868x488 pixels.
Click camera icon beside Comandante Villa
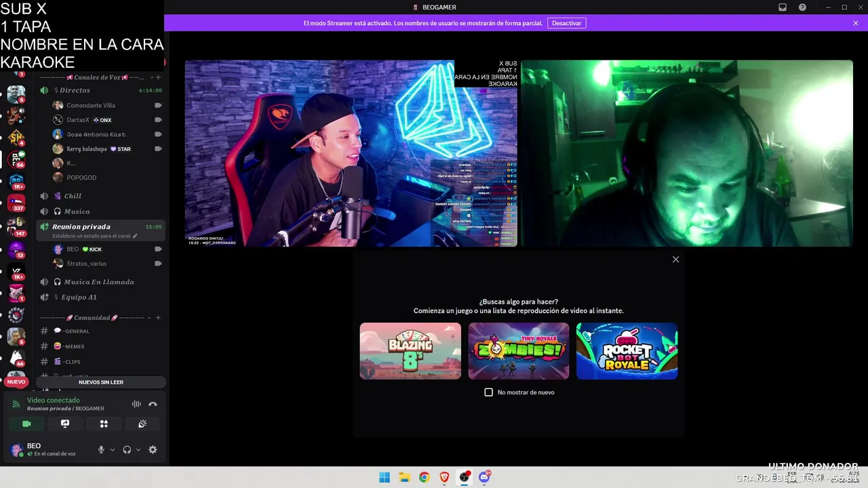pos(158,105)
